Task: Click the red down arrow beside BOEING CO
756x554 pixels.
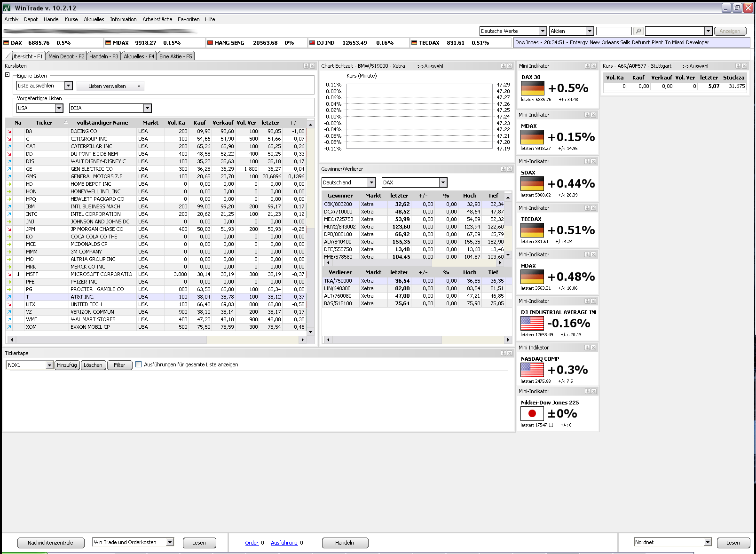Action: click(9, 131)
